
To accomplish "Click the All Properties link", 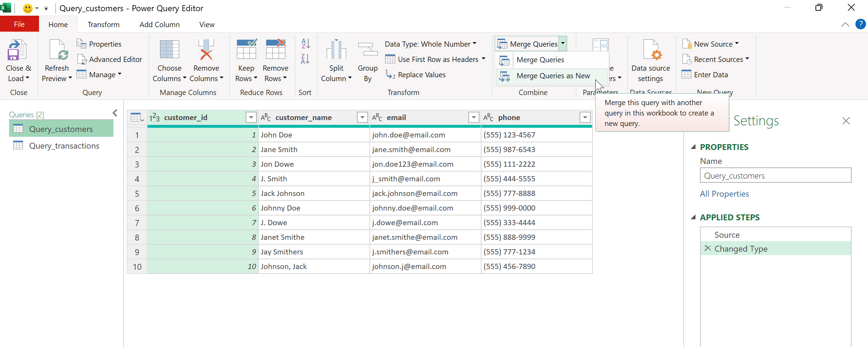I will click(724, 194).
